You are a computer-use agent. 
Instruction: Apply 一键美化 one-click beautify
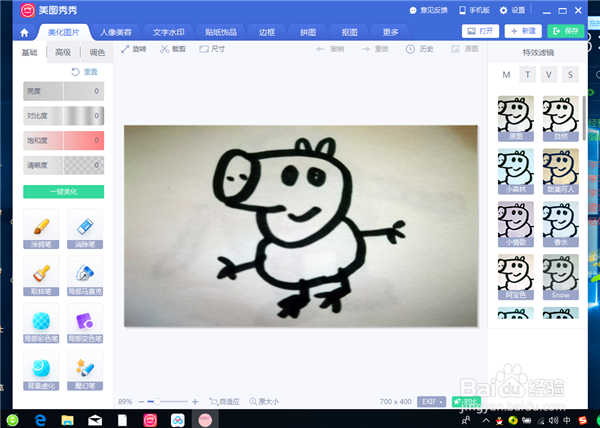pos(64,192)
